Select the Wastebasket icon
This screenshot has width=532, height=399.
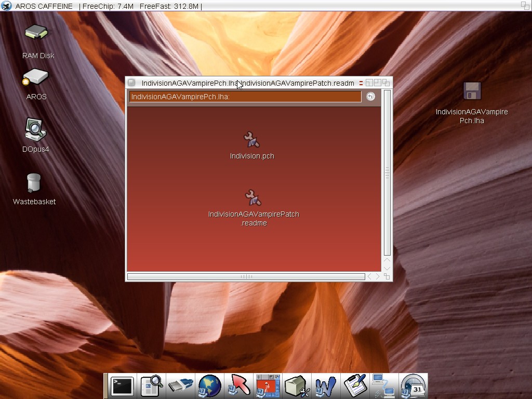pyautogui.click(x=34, y=183)
